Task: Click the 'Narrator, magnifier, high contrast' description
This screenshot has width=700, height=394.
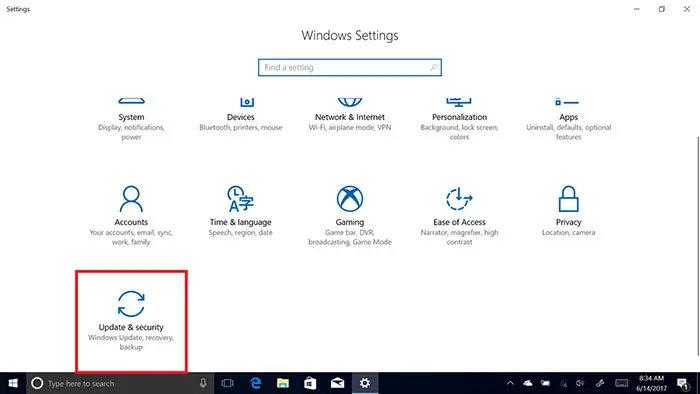Action: (x=459, y=237)
